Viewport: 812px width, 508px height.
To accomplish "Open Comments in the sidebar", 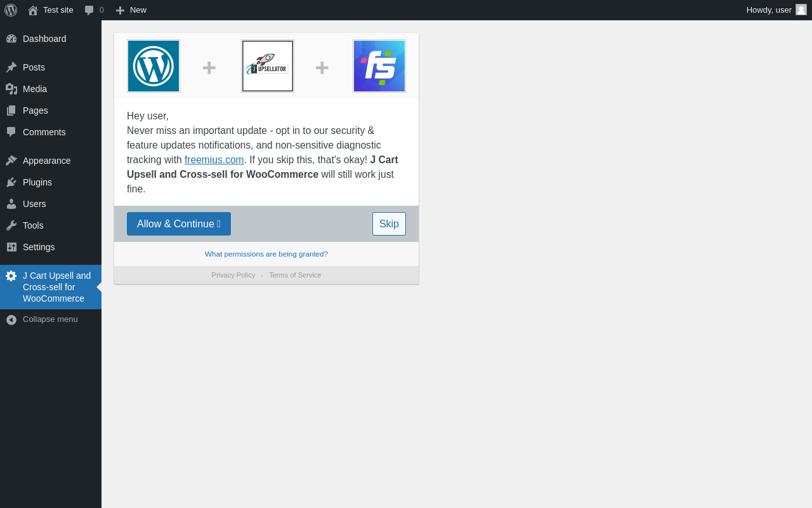I will coord(51,132).
